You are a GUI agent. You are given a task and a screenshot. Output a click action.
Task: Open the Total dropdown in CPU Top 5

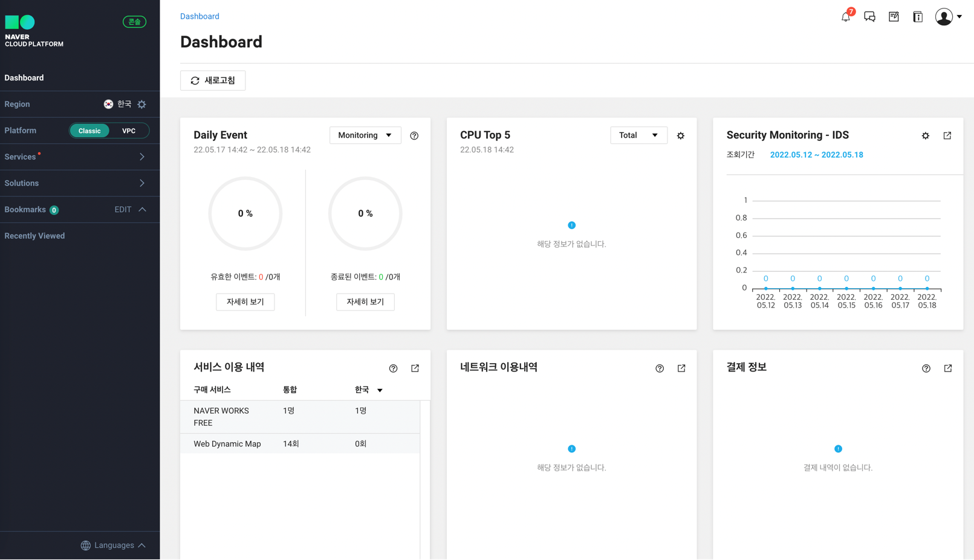point(638,135)
